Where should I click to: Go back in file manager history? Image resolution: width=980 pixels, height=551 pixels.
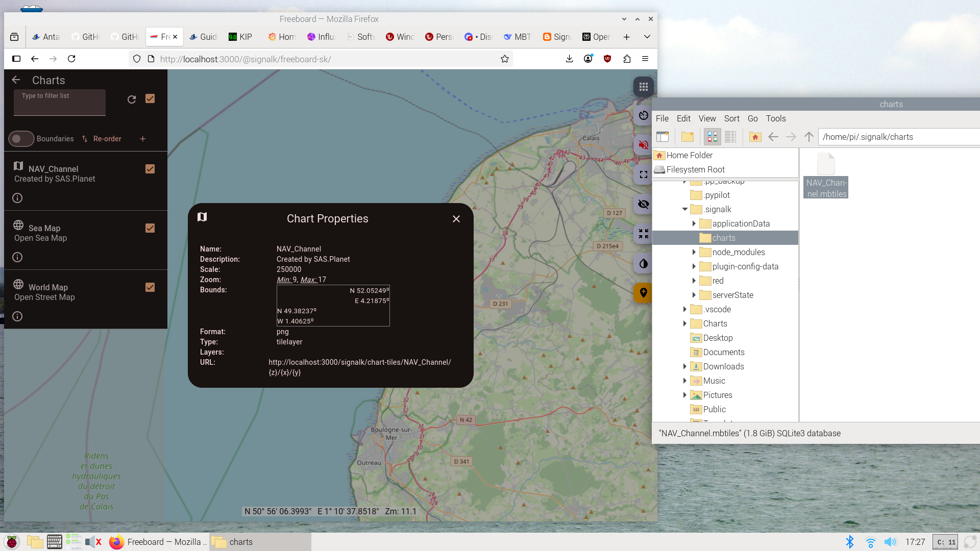[x=773, y=137]
